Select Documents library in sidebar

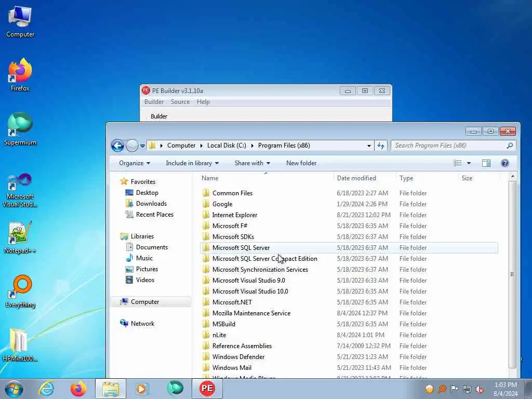[x=152, y=247]
